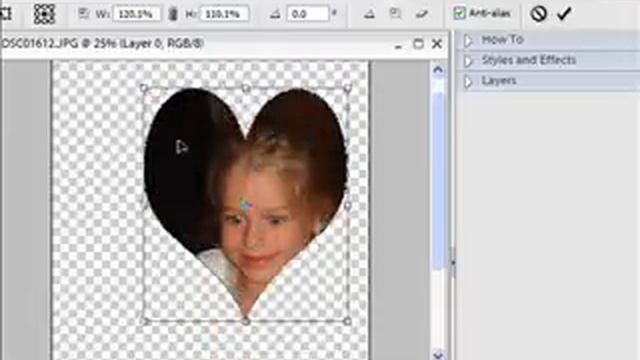Click the top-left transform handle
Screen dimensions: 640x360
144,88
